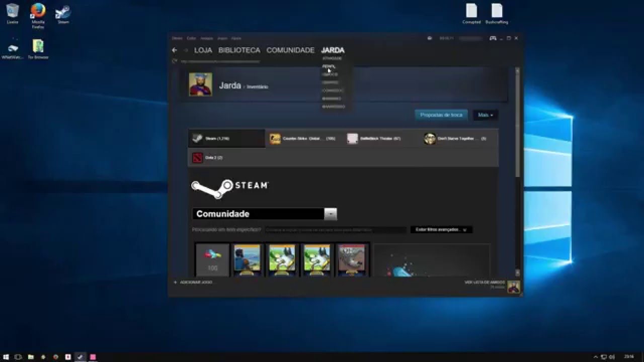Open Ver Lista de Amigos
644x362 pixels.
tap(485, 283)
